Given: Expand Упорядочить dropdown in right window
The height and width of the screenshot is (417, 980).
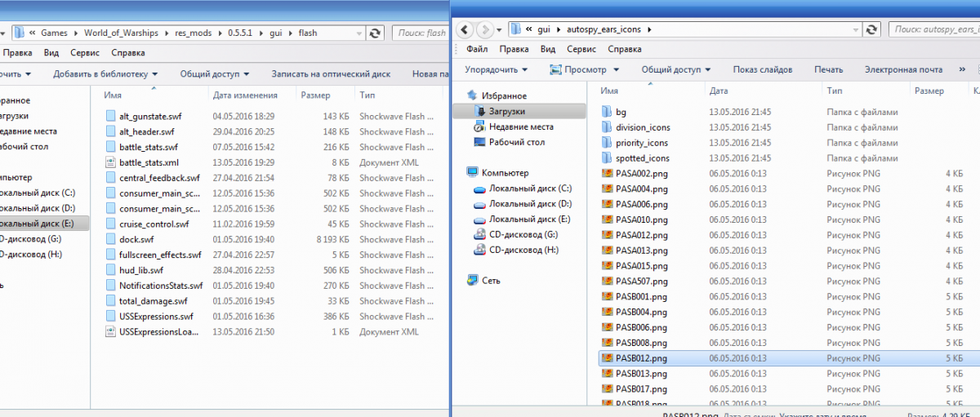Looking at the screenshot, I should point(524,70).
